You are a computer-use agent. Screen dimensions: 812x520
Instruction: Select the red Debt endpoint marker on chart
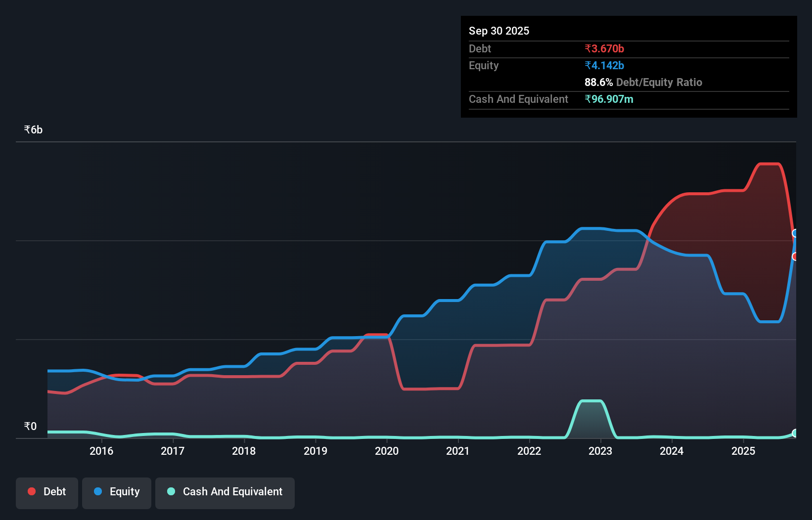(x=795, y=256)
